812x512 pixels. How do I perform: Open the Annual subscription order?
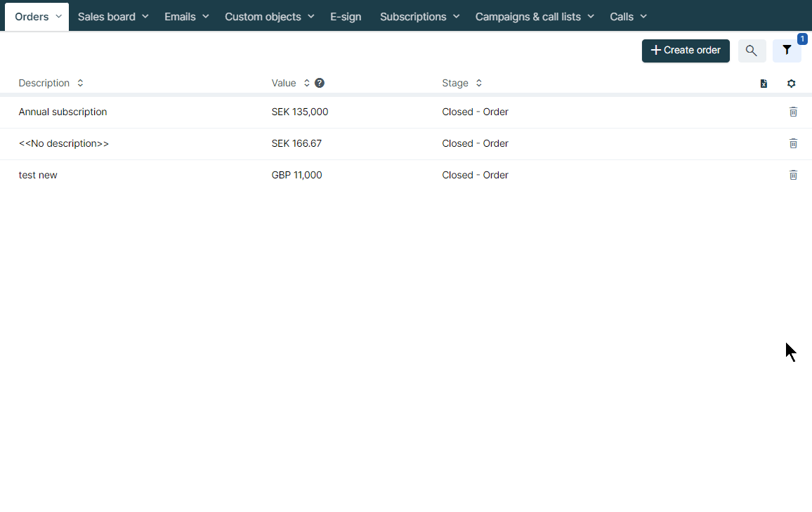(63, 112)
